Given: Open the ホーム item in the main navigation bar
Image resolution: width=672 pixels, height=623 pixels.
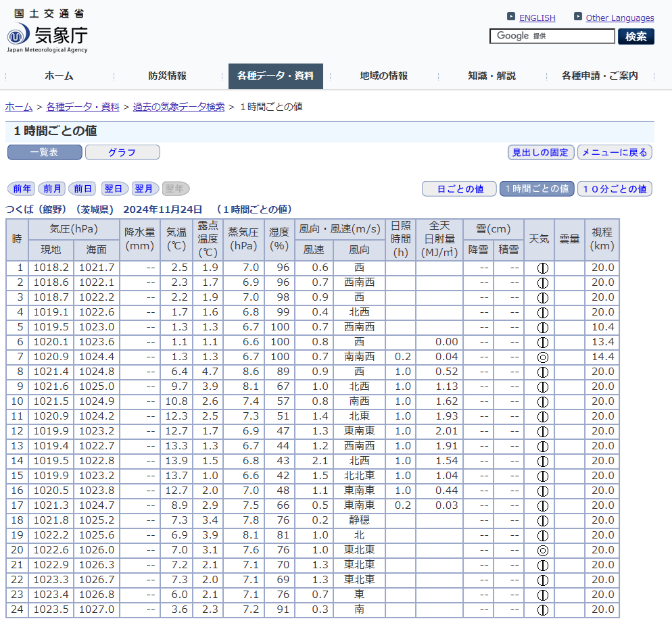Looking at the screenshot, I should coord(59,76).
